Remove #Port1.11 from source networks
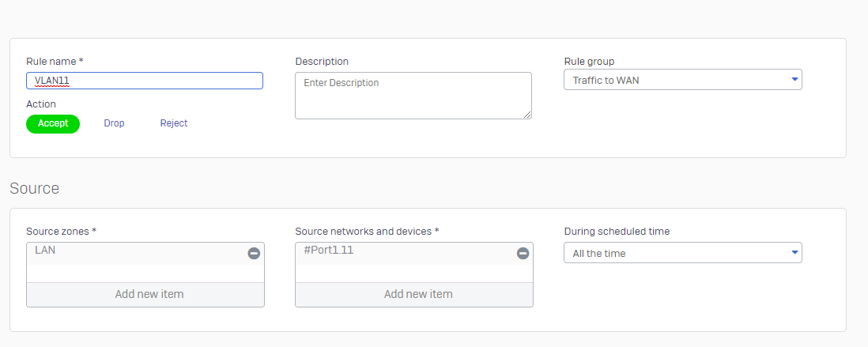The image size is (868, 347). pos(523,254)
